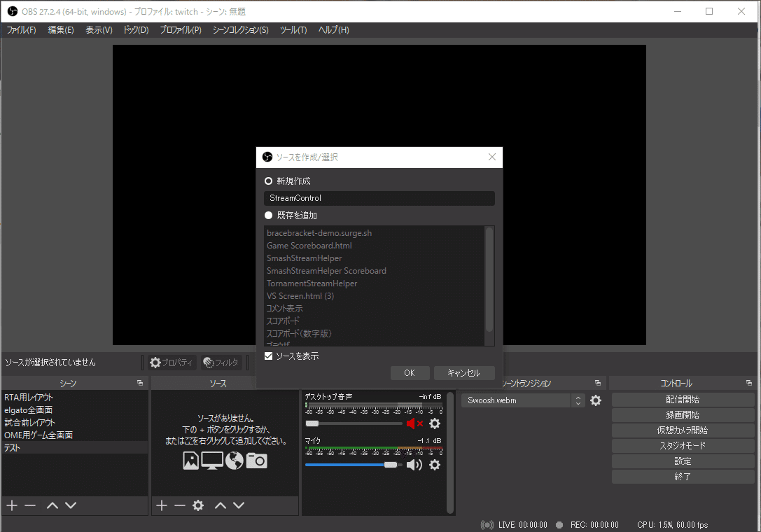Select Game Scoreboard.html in list

coord(375,246)
